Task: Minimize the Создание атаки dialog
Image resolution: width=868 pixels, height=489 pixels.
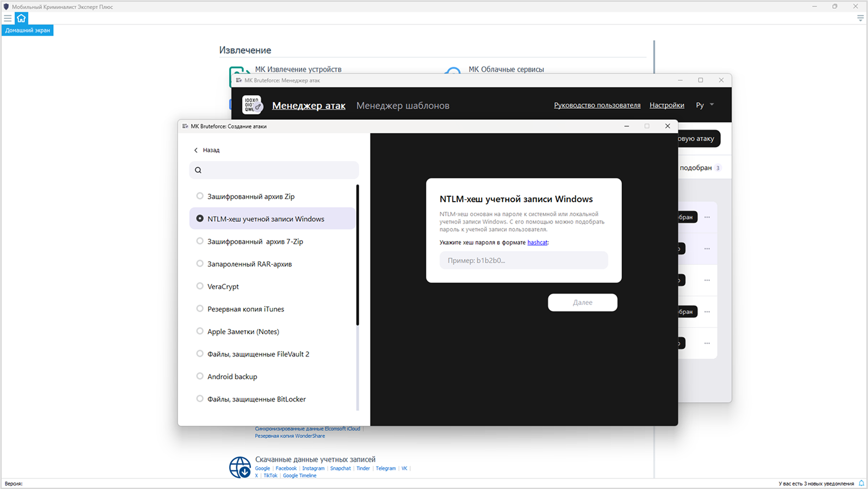Action: 627,126
